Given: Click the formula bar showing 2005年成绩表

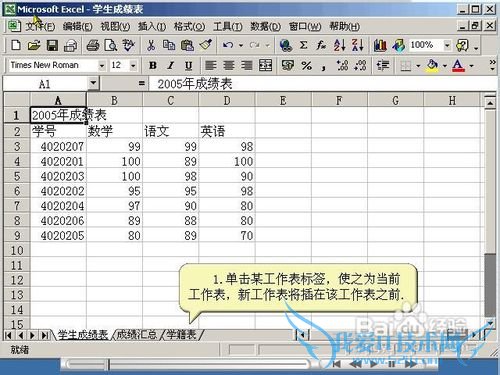Looking at the screenshot, I should [x=322, y=84].
